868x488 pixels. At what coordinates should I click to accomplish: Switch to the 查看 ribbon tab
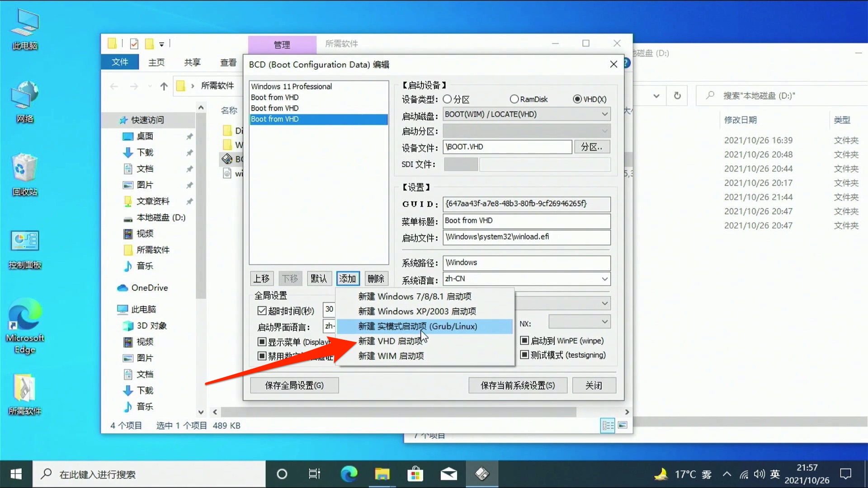pos(228,62)
